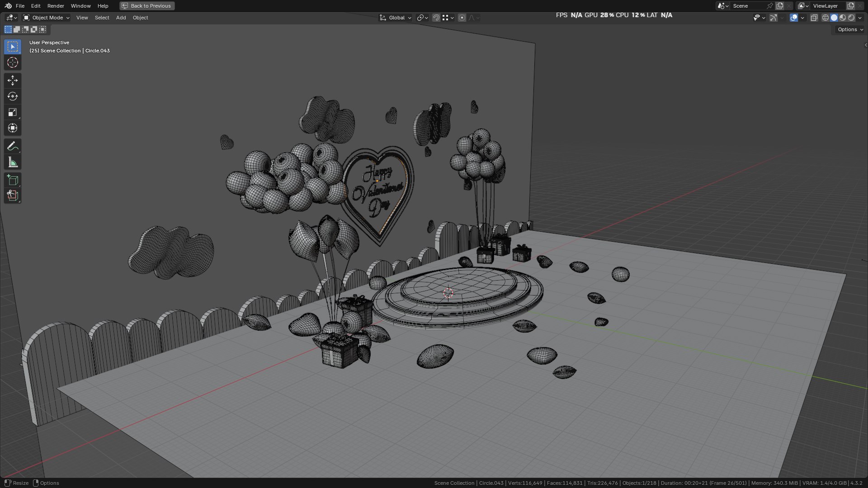Select the Select Box tool
868x488 pixels.
[x=13, y=47]
